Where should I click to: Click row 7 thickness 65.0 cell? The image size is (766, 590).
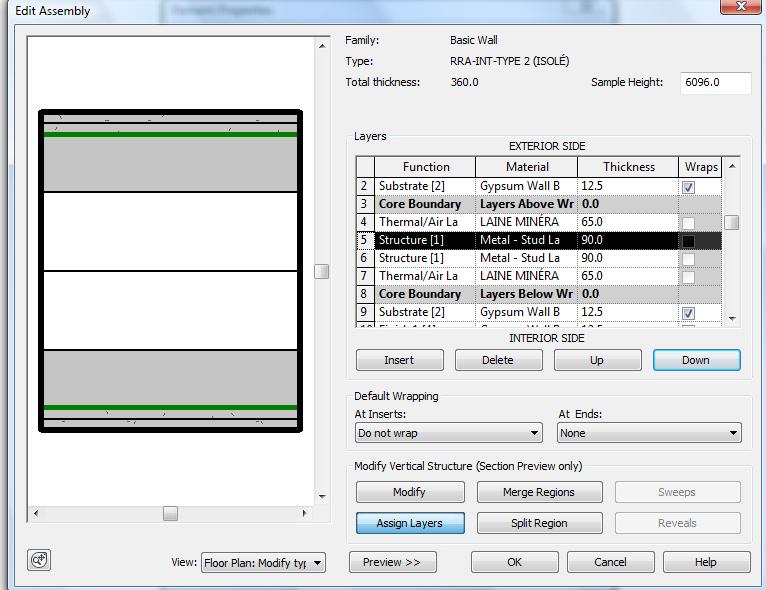coord(628,276)
